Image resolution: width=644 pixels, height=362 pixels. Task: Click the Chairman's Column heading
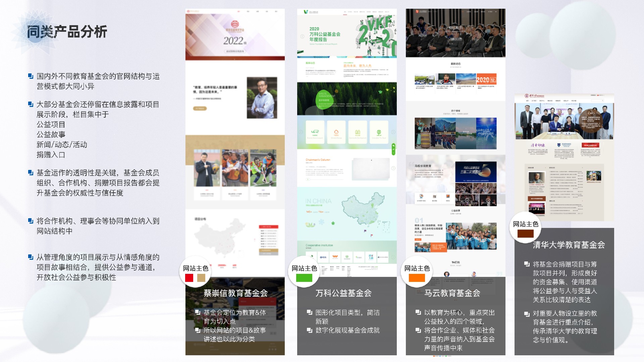pos(318,160)
